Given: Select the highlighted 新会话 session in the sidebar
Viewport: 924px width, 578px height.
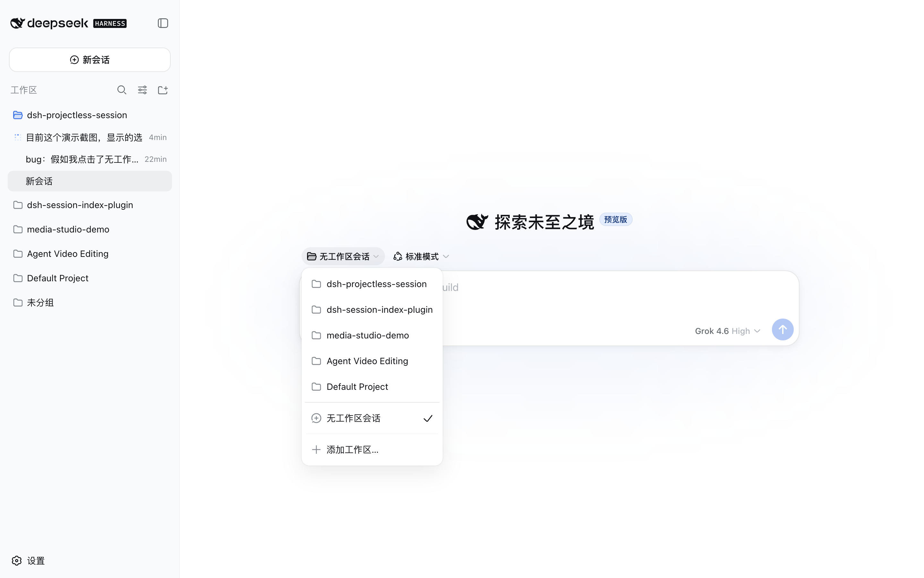Looking at the screenshot, I should 90,181.
